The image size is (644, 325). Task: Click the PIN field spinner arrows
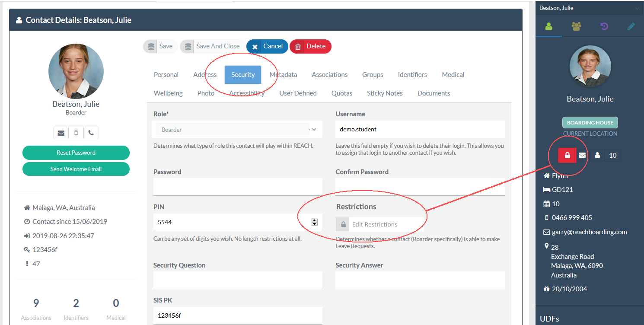[315, 222]
